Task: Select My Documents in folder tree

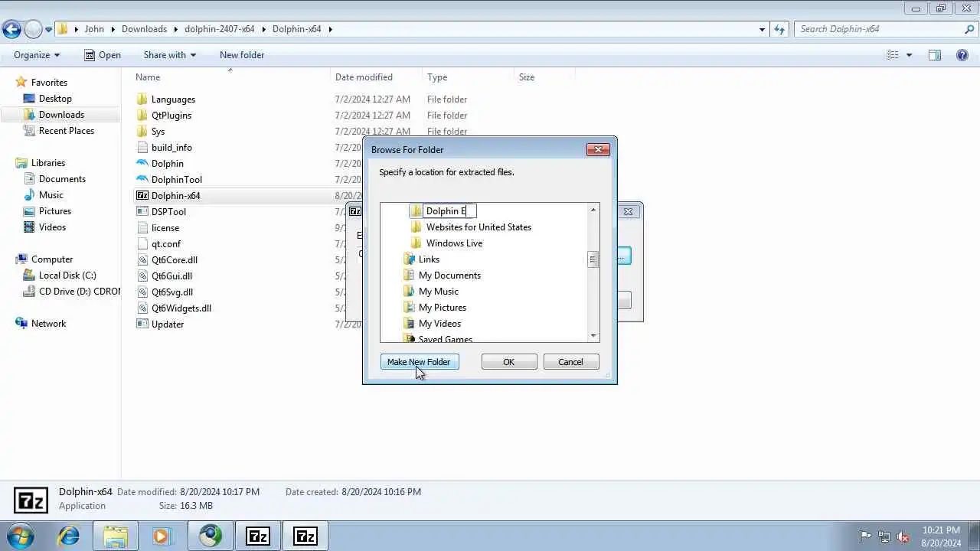Action: [449, 275]
